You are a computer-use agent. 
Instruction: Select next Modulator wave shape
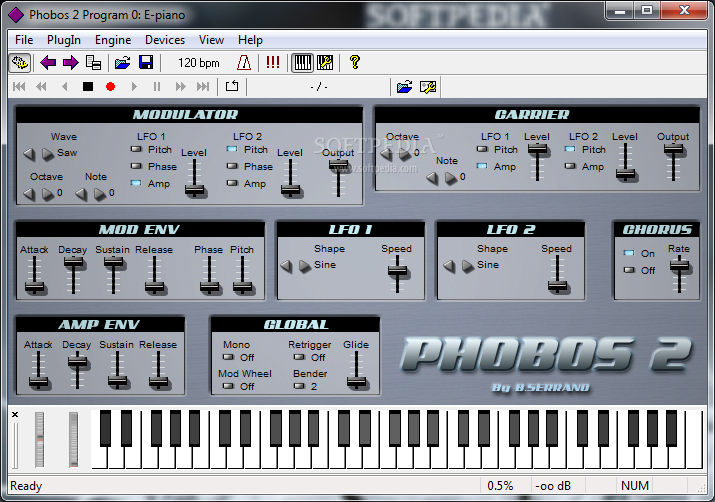tap(47, 154)
